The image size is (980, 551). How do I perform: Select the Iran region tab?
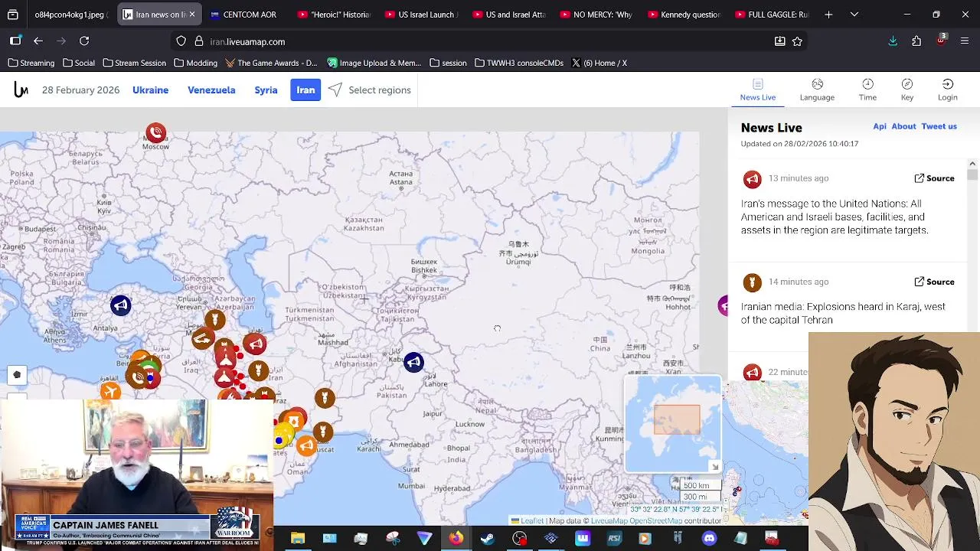pos(305,90)
